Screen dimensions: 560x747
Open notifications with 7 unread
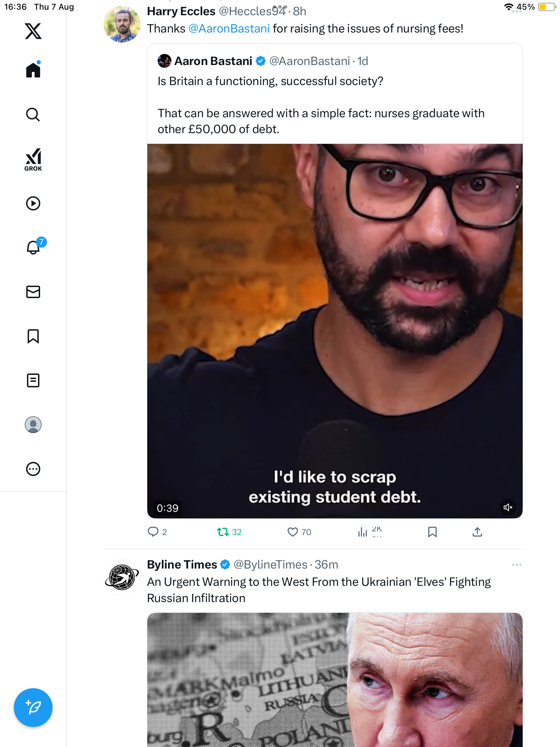[34, 247]
